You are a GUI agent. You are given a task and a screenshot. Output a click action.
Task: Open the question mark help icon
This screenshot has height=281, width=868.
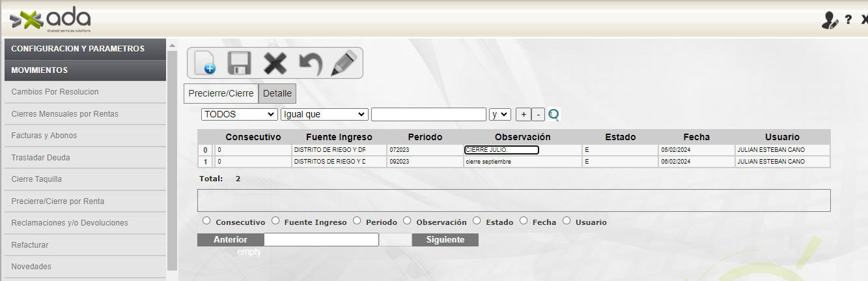pos(848,20)
